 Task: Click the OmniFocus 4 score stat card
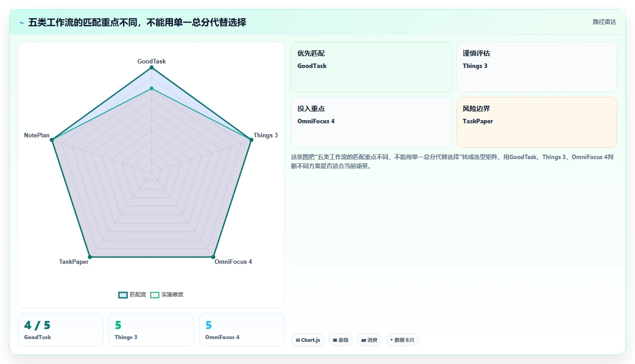pos(241,330)
